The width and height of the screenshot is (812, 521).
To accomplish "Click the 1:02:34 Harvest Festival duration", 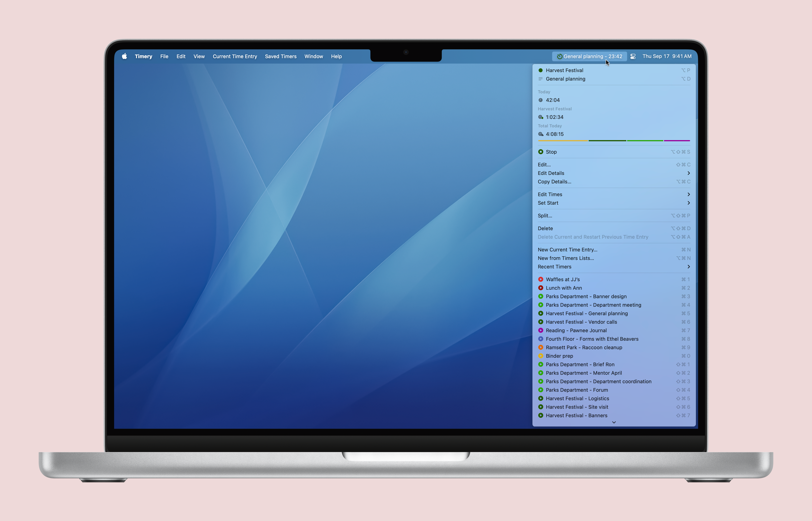I will coord(555,117).
